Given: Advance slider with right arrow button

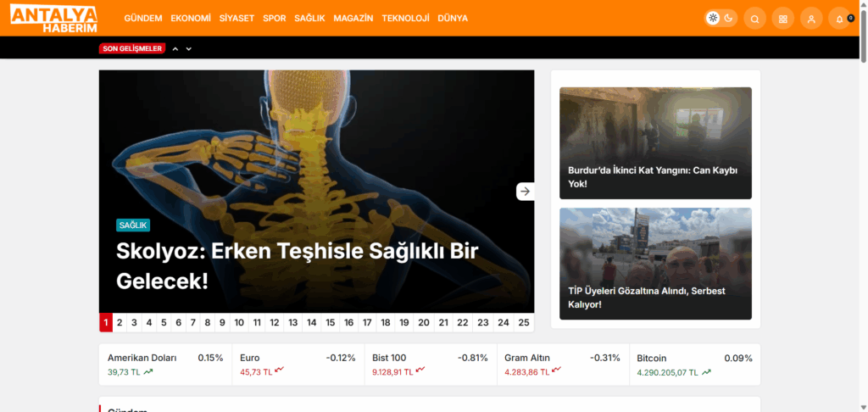Looking at the screenshot, I should click(x=526, y=191).
